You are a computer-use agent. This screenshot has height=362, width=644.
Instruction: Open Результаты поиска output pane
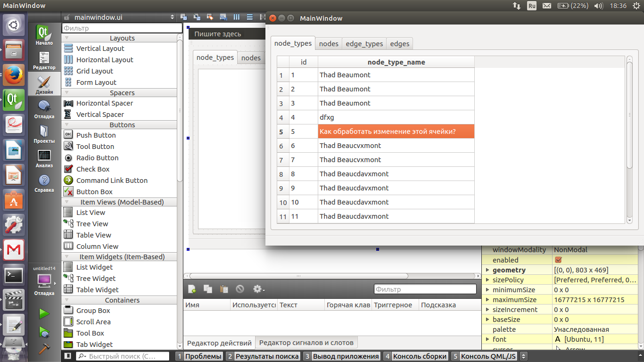263,356
